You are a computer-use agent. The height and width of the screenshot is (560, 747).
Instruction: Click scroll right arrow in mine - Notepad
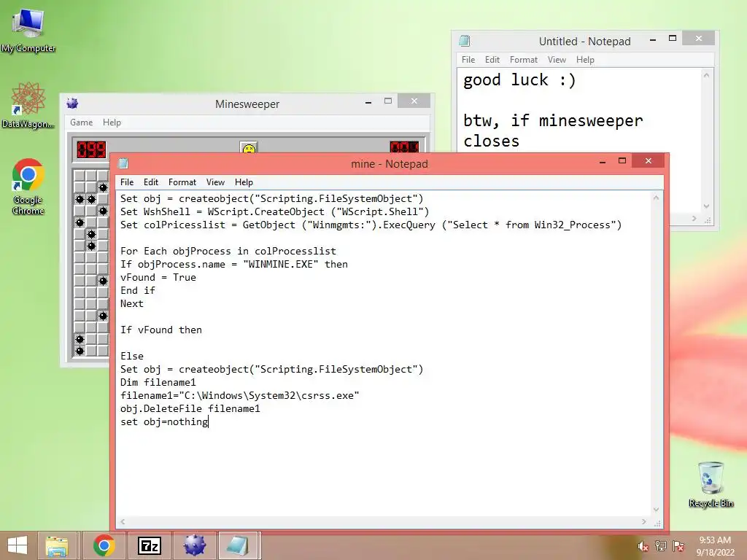tap(644, 521)
